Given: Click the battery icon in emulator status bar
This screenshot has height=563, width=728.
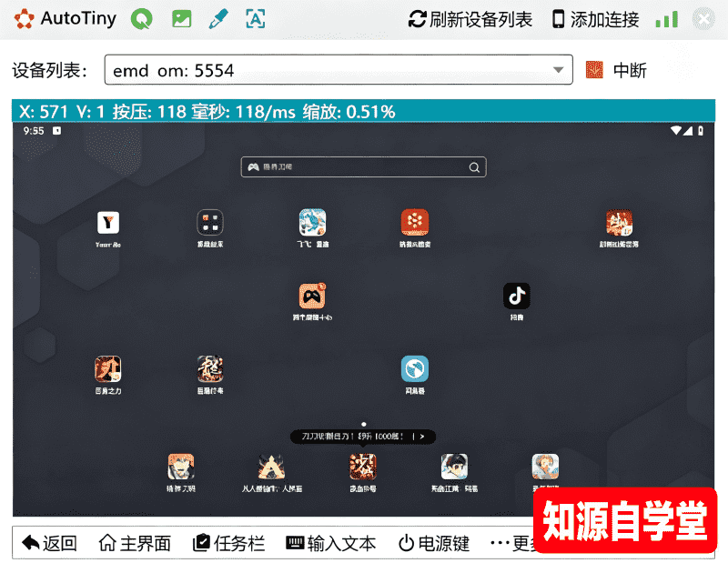Looking at the screenshot, I should point(701,131).
